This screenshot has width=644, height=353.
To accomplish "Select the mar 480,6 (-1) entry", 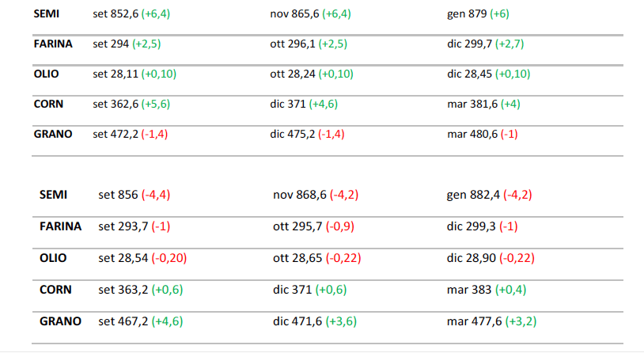I will (483, 134).
